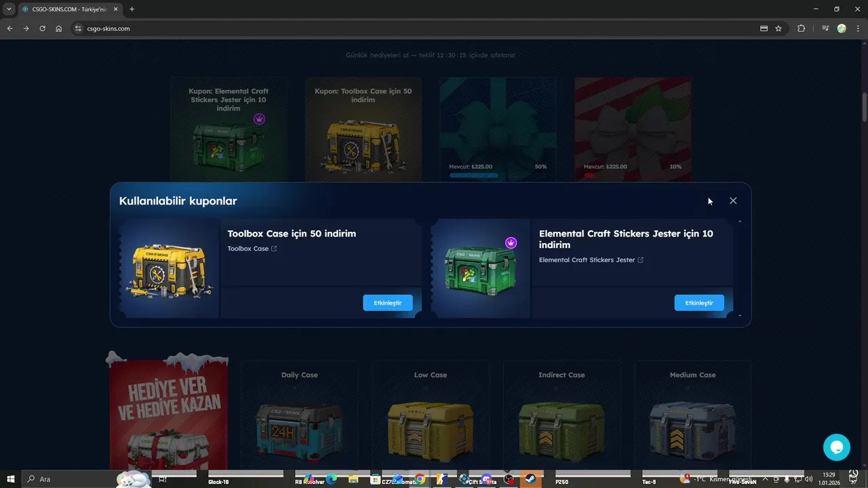Screen dimensions: 868x488
Task: Open Microsoft Edge from the taskbar
Action: click(x=332, y=479)
